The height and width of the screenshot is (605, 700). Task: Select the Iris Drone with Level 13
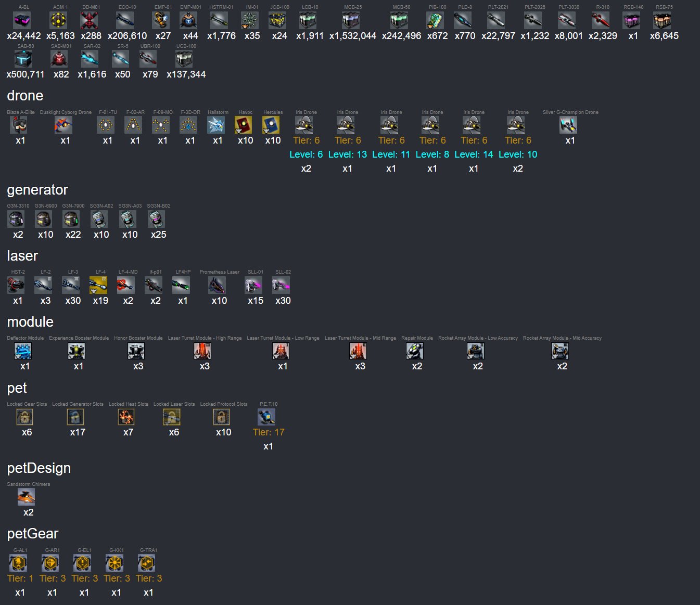click(x=346, y=125)
